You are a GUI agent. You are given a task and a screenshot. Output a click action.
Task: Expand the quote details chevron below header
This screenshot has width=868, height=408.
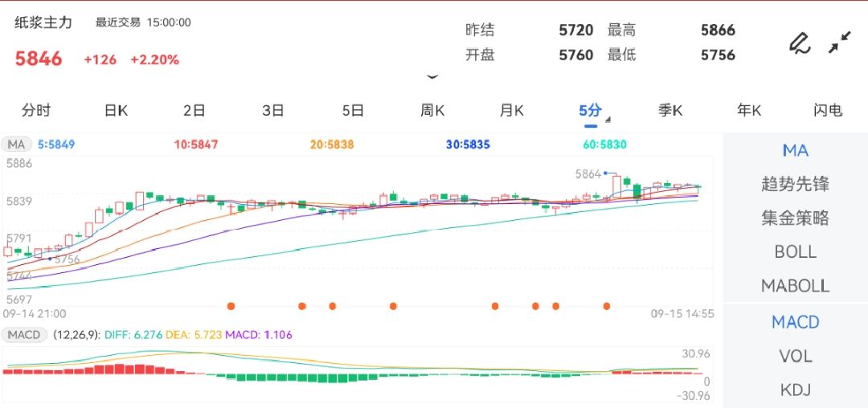click(x=432, y=77)
